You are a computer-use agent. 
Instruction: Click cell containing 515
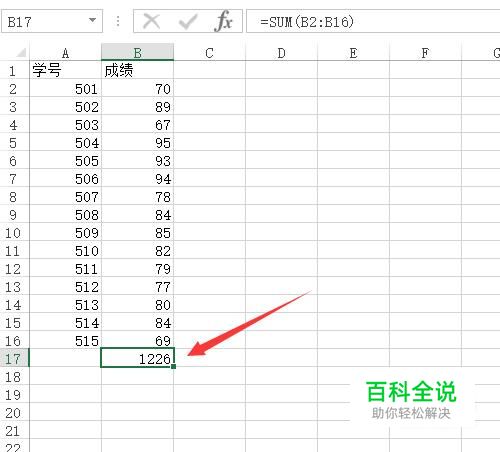[x=65, y=341]
